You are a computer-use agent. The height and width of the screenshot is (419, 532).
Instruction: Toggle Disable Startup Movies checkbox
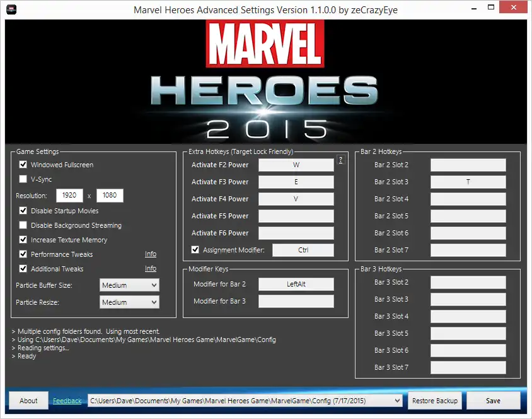[23, 211]
